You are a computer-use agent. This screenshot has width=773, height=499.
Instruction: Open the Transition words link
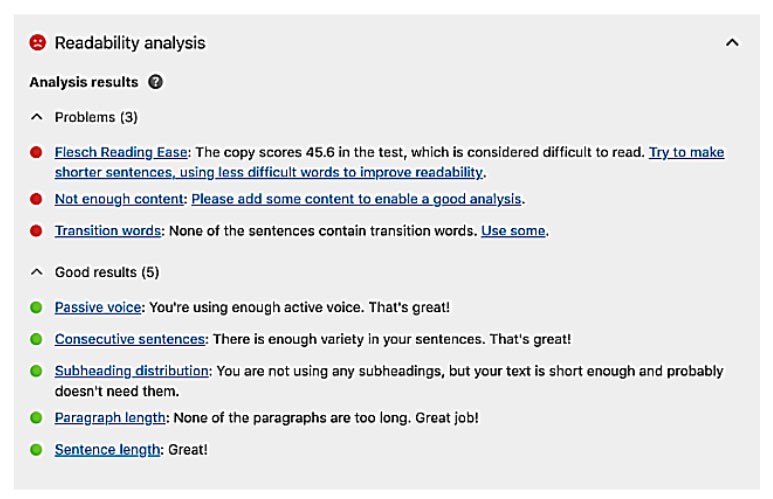[x=108, y=231]
